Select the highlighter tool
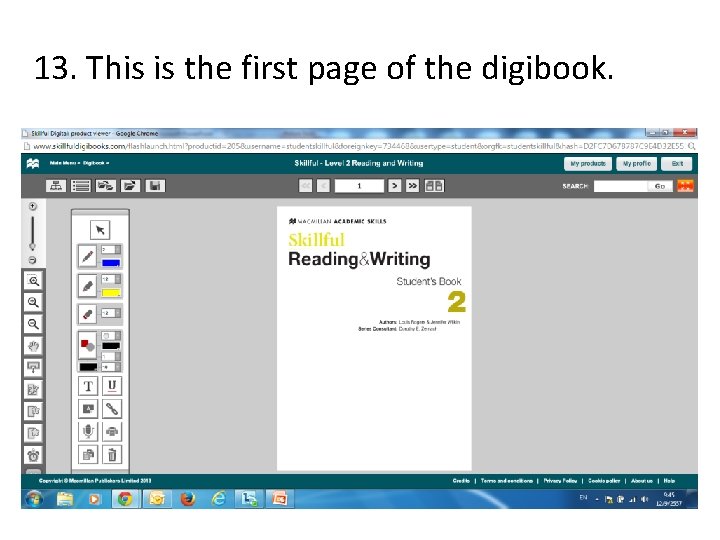This screenshot has width=720, height=540. 88,286
